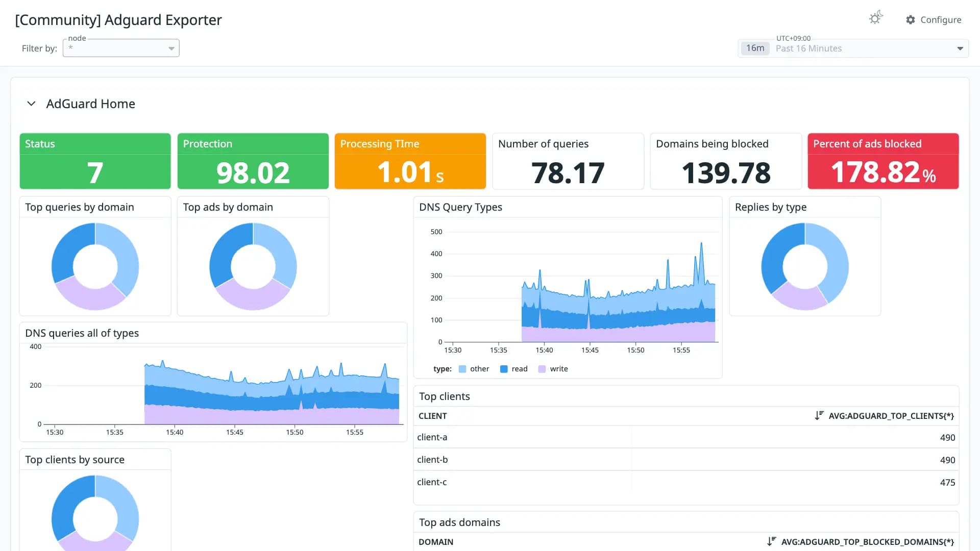Sort by AVG:ADGUARD_TOP_CLIENTS column icon
This screenshot has height=551, width=980.
point(819,416)
